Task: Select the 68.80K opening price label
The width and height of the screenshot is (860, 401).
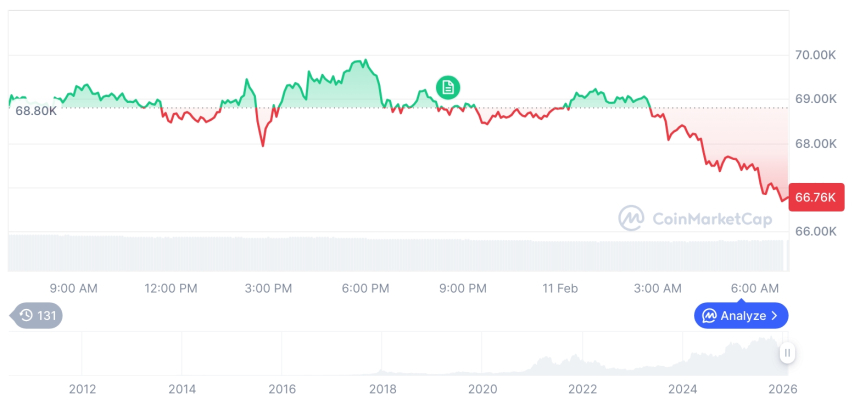Action: 36,111
